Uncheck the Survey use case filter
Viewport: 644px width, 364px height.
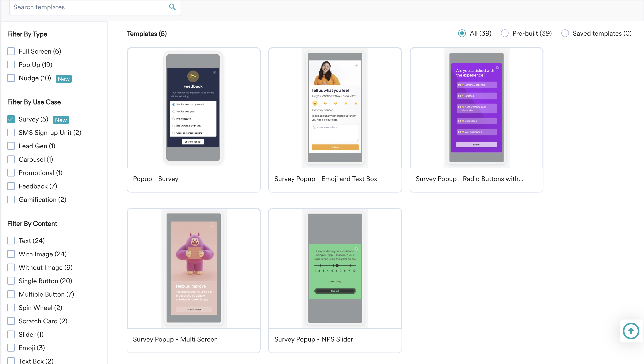point(11,119)
